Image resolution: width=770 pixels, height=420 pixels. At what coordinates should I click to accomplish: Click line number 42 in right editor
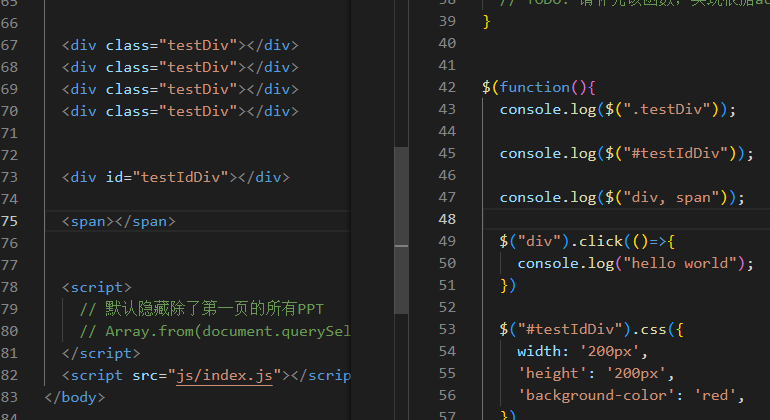point(447,87)
